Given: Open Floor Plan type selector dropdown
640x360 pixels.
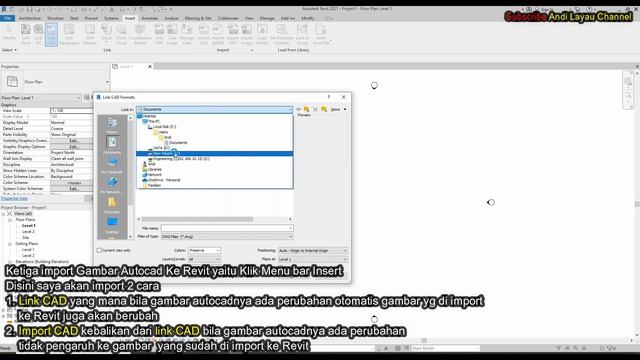Looking at the screenshot, I should point(107,82).
